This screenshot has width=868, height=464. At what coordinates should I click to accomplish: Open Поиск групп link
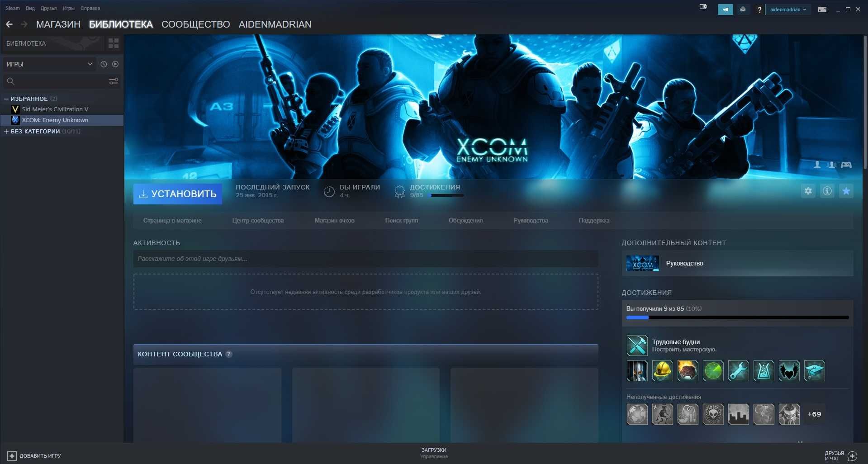(402, 221)
